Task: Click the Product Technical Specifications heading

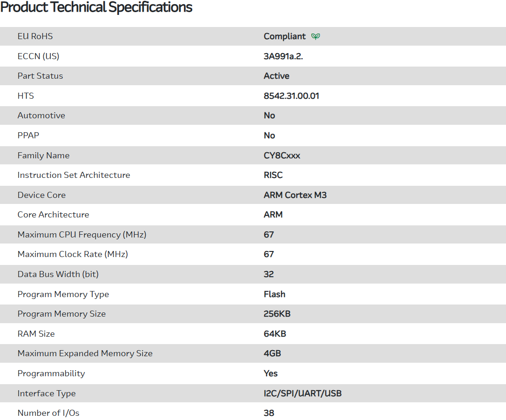Action: [96, 7]
